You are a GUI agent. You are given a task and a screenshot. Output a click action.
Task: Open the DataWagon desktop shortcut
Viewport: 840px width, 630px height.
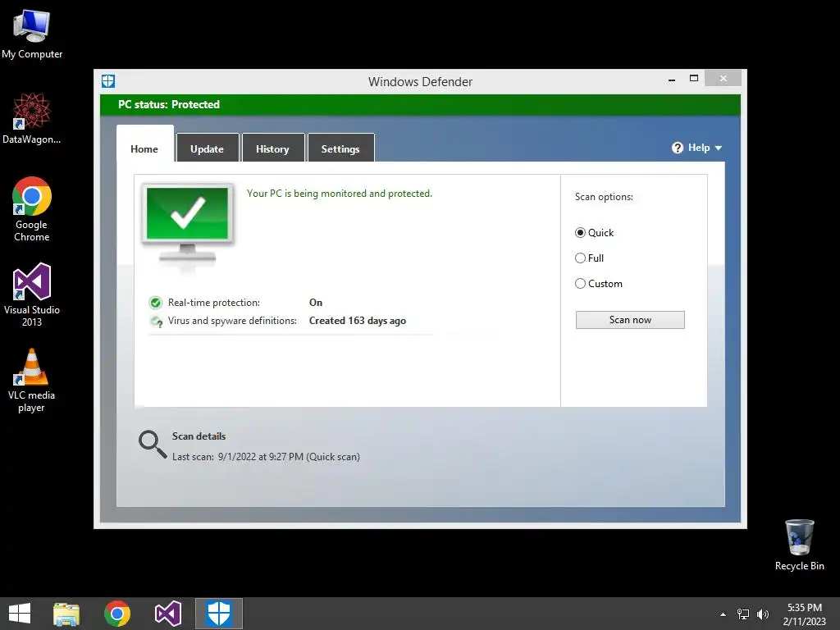point(32,119)
